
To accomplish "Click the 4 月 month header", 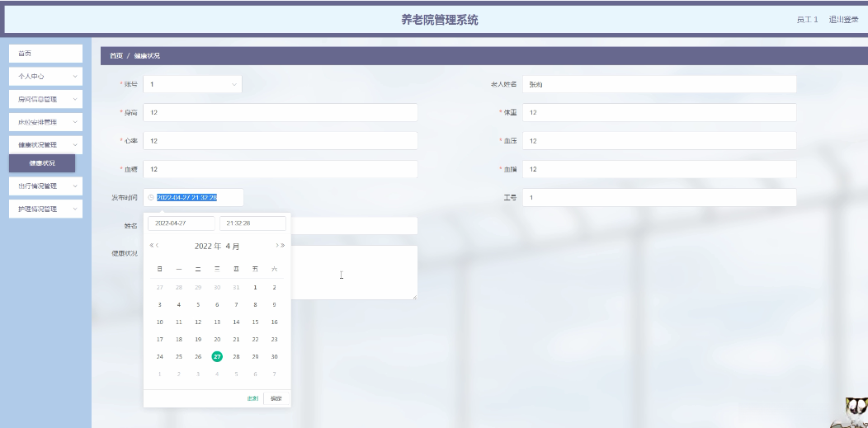I will click(233, 246).
